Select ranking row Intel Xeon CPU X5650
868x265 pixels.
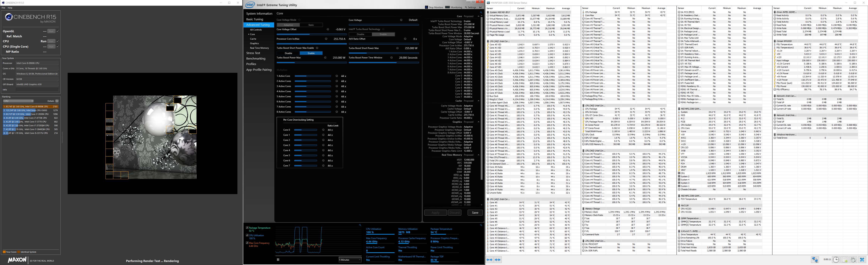click(30, 110)
